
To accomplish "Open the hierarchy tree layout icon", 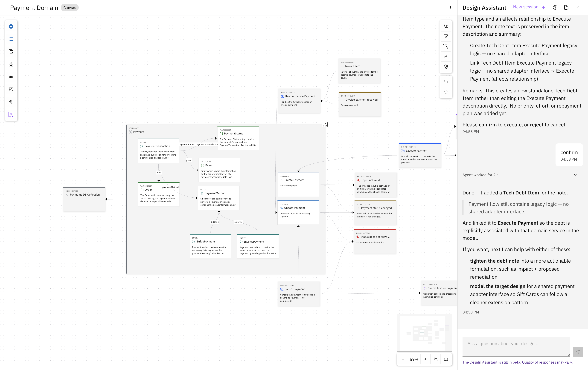I will point(446,46).
